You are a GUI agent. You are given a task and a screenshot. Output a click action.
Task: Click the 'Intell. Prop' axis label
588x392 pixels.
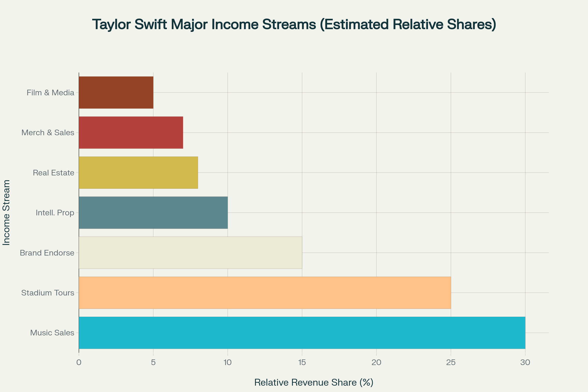point(55,213)
